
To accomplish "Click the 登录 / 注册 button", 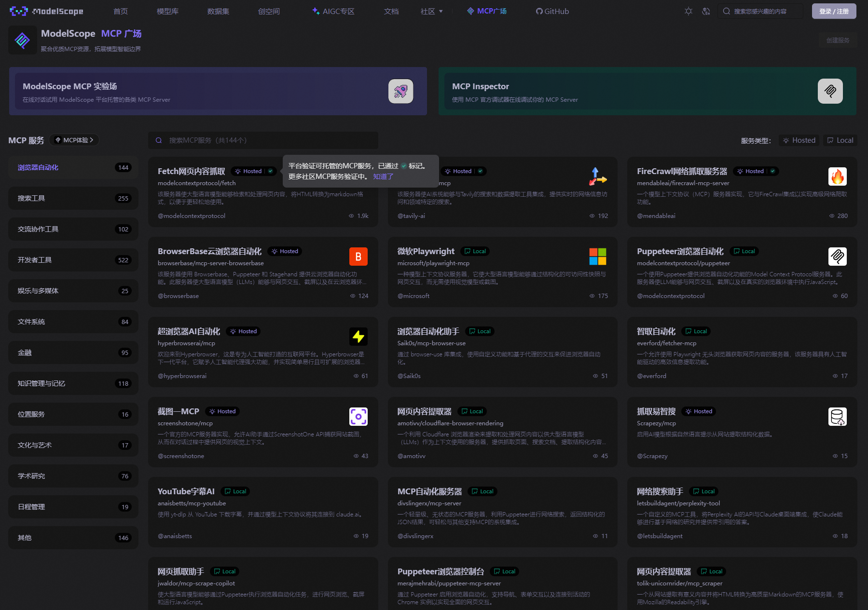I will 834,11.
